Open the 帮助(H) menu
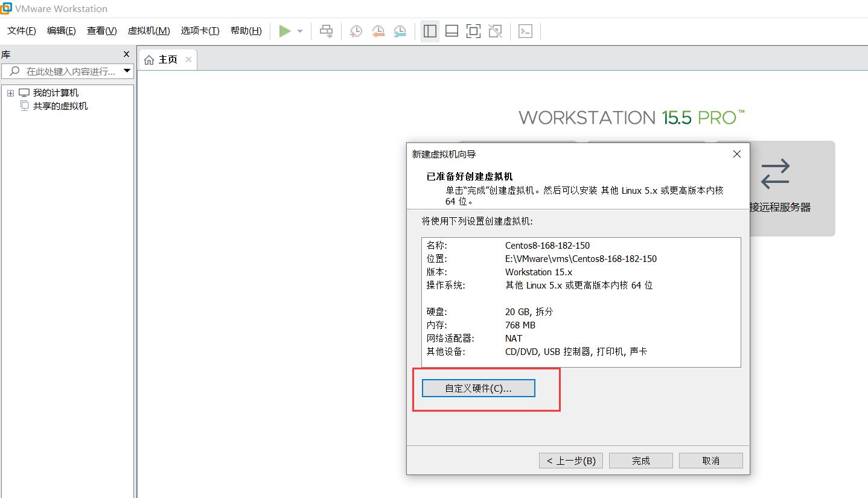The height and width of the screenshot is (498, 868). pyautogui.click(x=246, y=30)
